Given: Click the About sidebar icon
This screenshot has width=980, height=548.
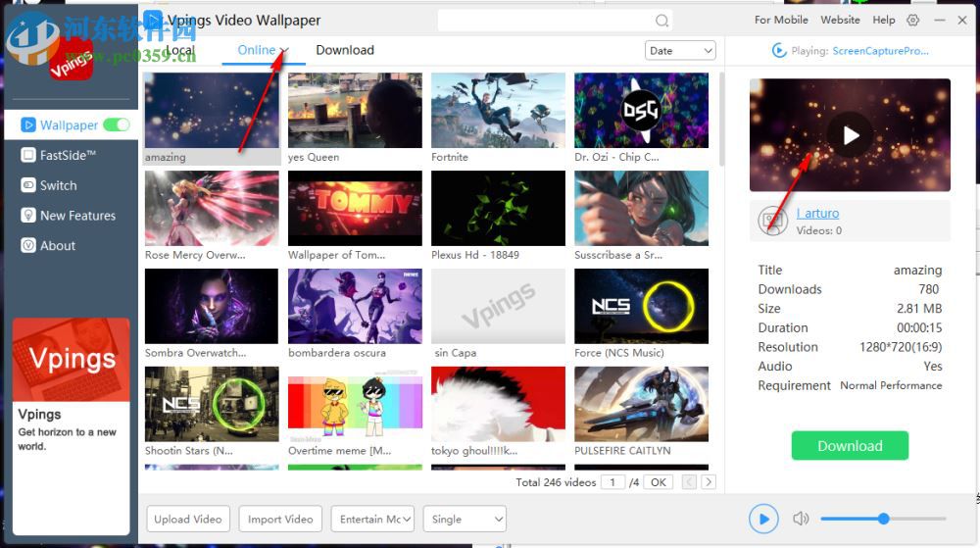Looking at the screenshot, I should coord(28,245).
